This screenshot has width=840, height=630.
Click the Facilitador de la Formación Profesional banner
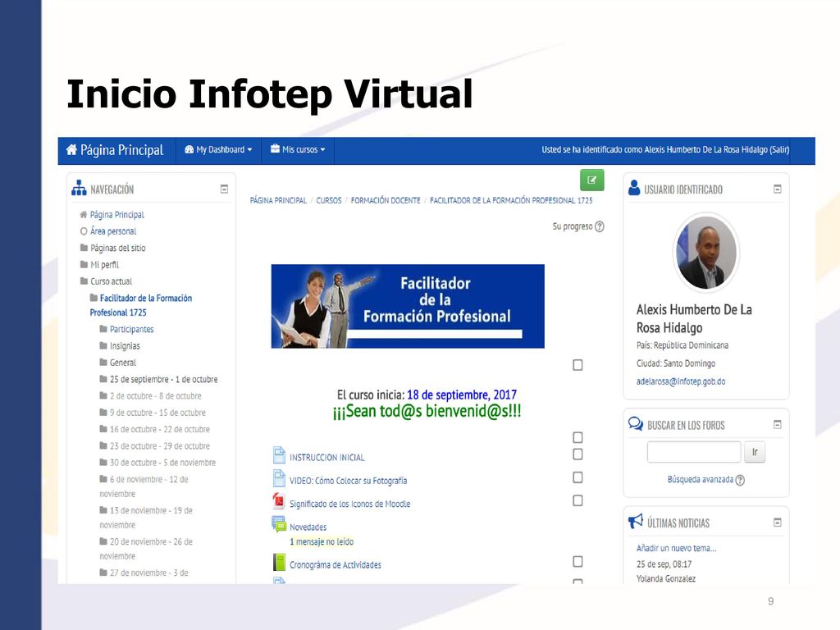click(408, 306)
